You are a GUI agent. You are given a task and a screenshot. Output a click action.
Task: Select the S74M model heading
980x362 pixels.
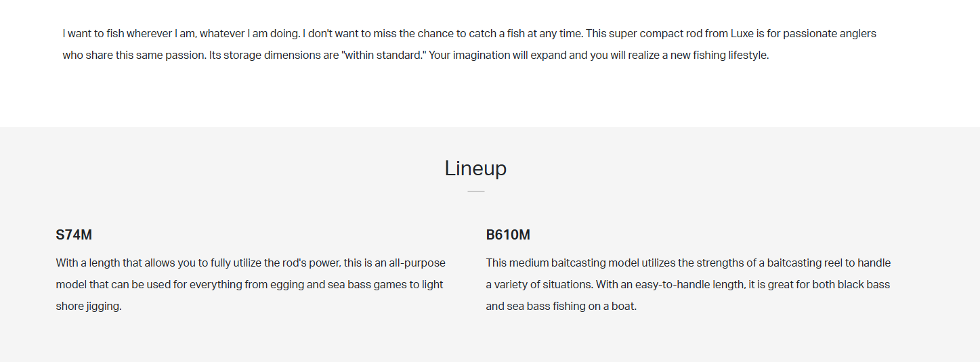tap(74, 235)
